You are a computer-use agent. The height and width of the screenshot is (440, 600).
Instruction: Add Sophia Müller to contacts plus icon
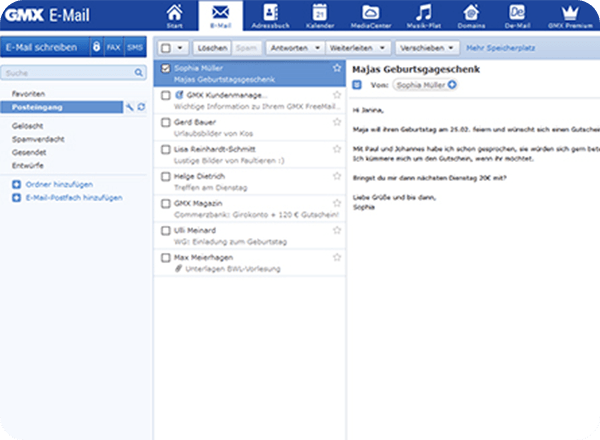point(452,85)
